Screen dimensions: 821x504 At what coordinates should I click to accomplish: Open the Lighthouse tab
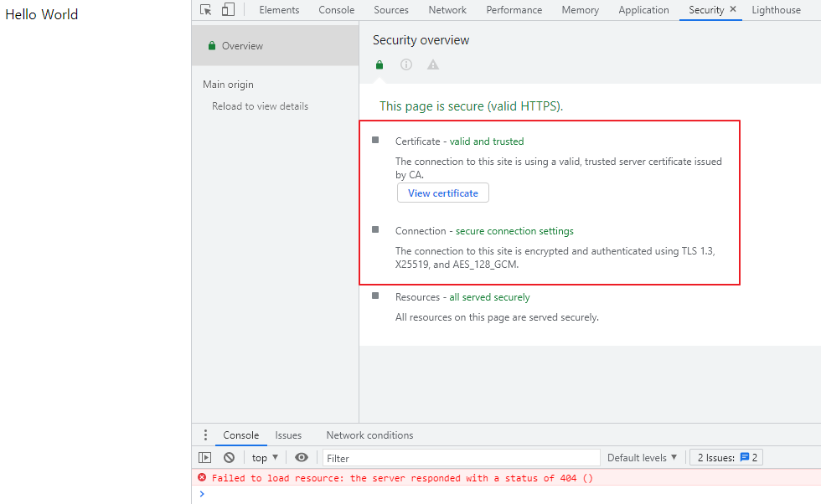pos(776,10)
